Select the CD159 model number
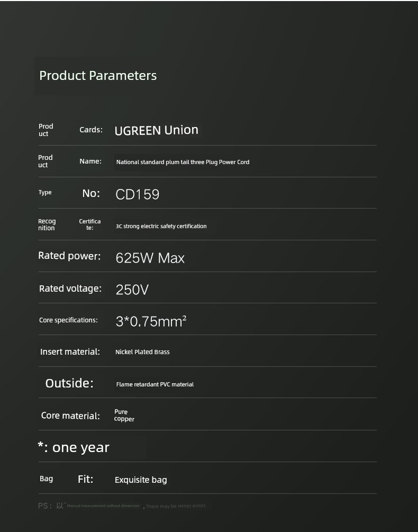The image size is (418, 532). (x=137, y=194)
